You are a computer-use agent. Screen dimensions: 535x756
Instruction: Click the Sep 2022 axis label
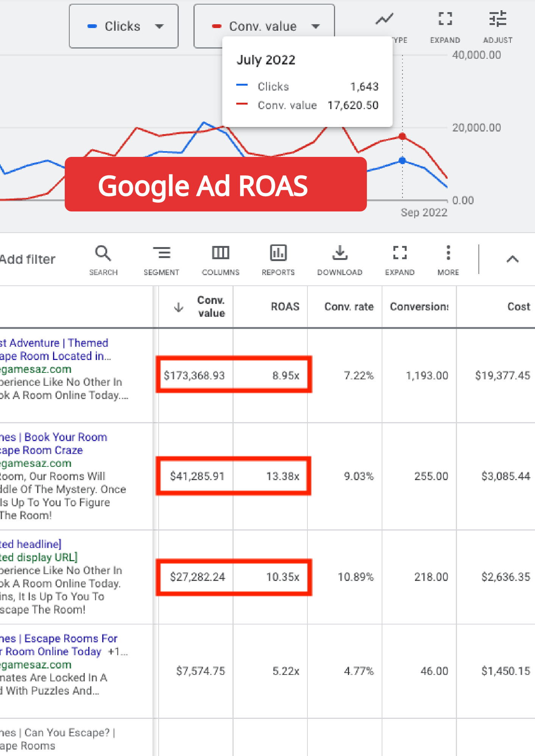point(424,213)
